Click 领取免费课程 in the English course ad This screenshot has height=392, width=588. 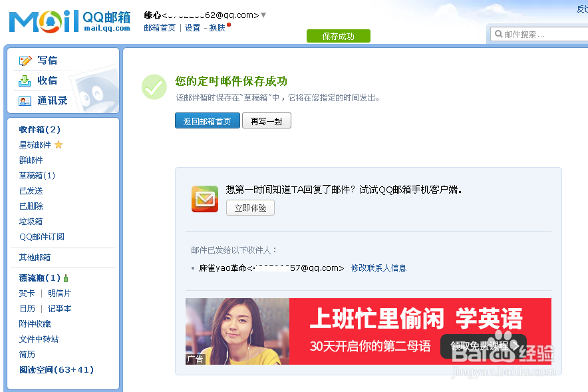pyautogui.click(x=484, y=345)
